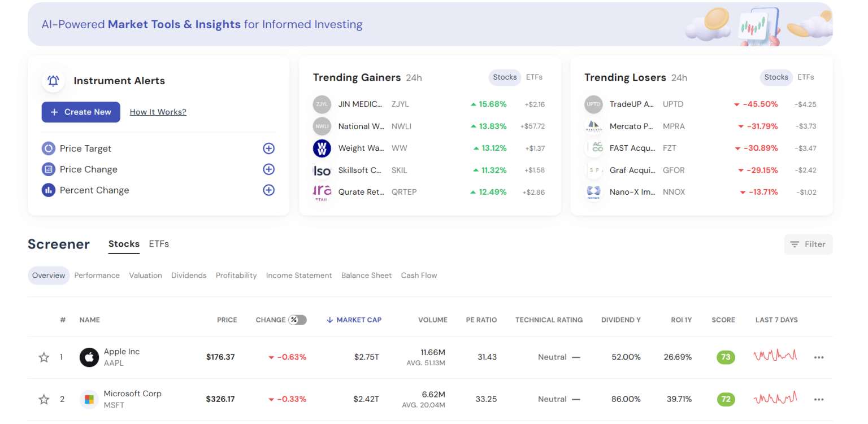Click the Percent Change bar-chart icon

pyautogui.click(x=49, y=190)
